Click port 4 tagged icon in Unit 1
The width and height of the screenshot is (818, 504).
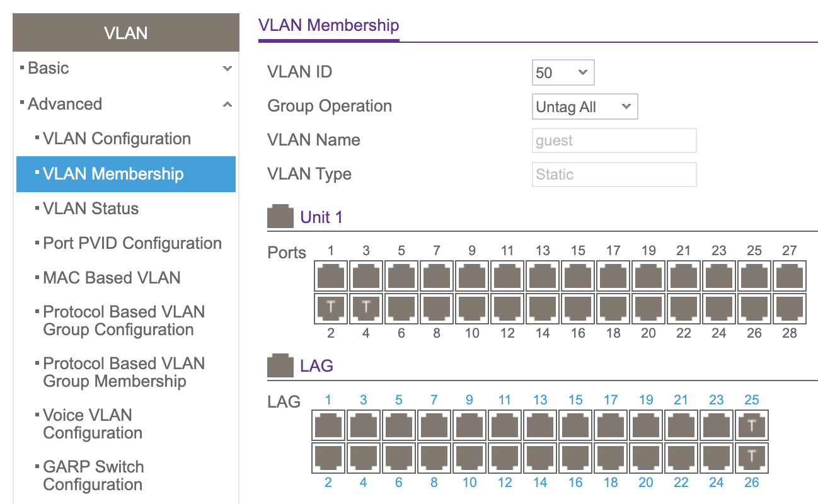point(366,307)
